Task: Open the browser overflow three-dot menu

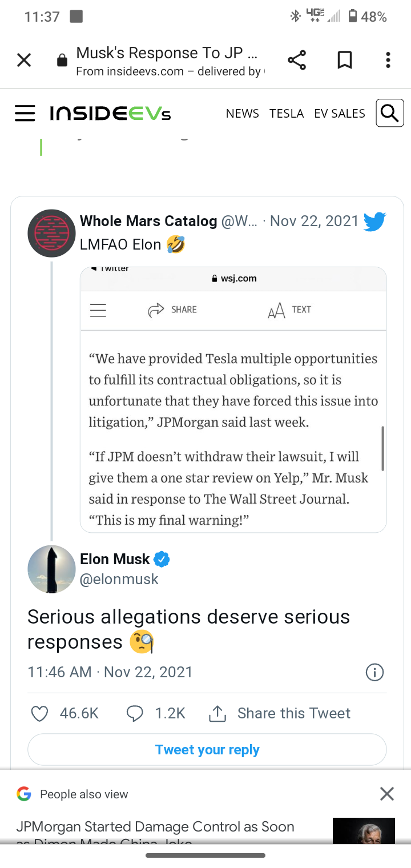Action: point(388,59)
